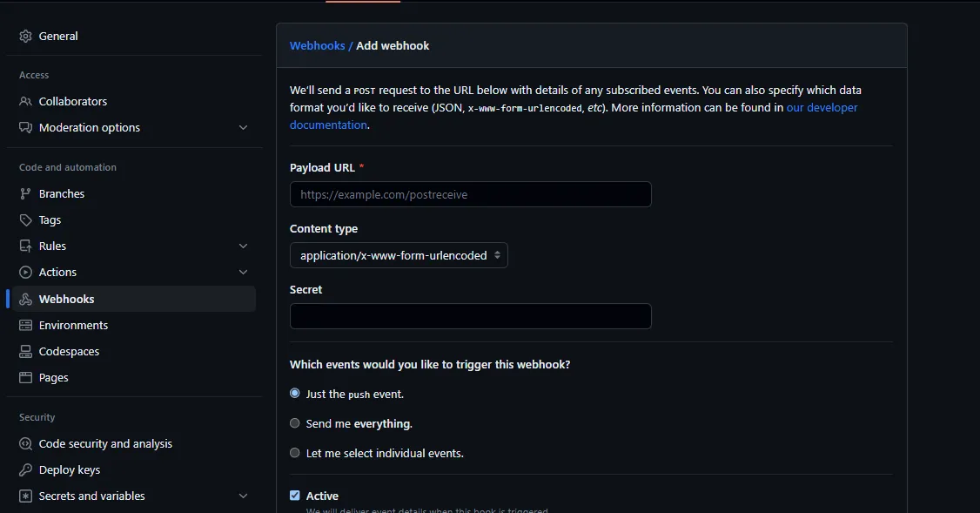Click inside the Payload URL field
Viewport: 980px width, 513px height.
click(470, 193)
